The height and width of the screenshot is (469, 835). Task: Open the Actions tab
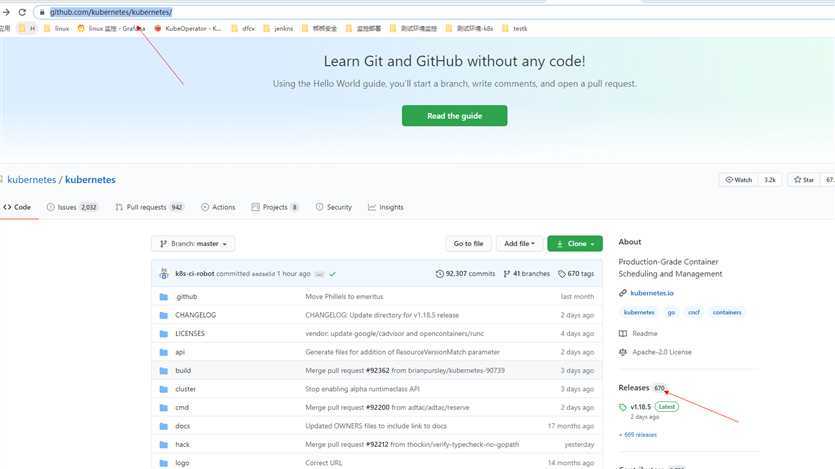coord(218,207)
